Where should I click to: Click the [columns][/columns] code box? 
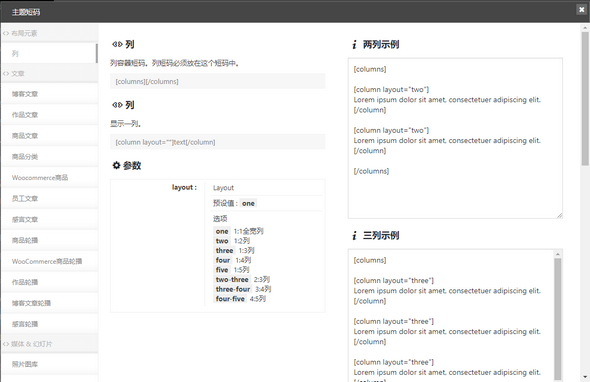(217, 81)
